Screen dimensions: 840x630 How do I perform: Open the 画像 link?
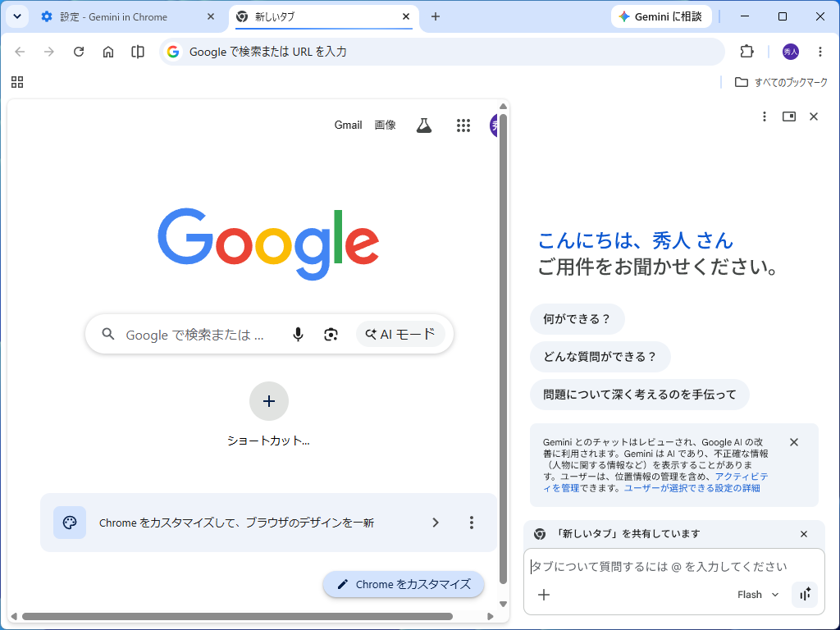click(386, 125)
